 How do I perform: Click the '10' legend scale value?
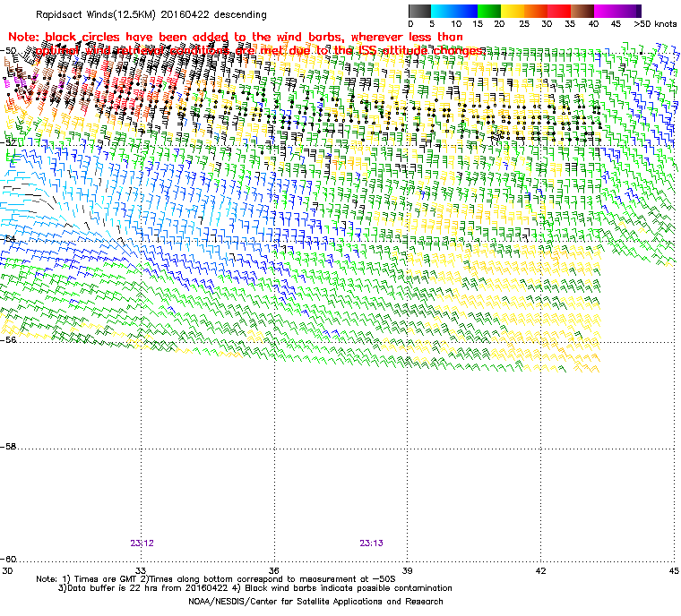[x=455, y=24]
